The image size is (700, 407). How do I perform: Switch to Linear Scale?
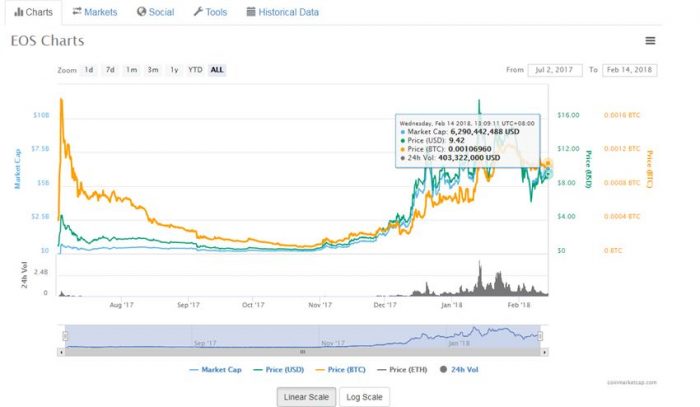pyautogui.click(x=306, y=397)
